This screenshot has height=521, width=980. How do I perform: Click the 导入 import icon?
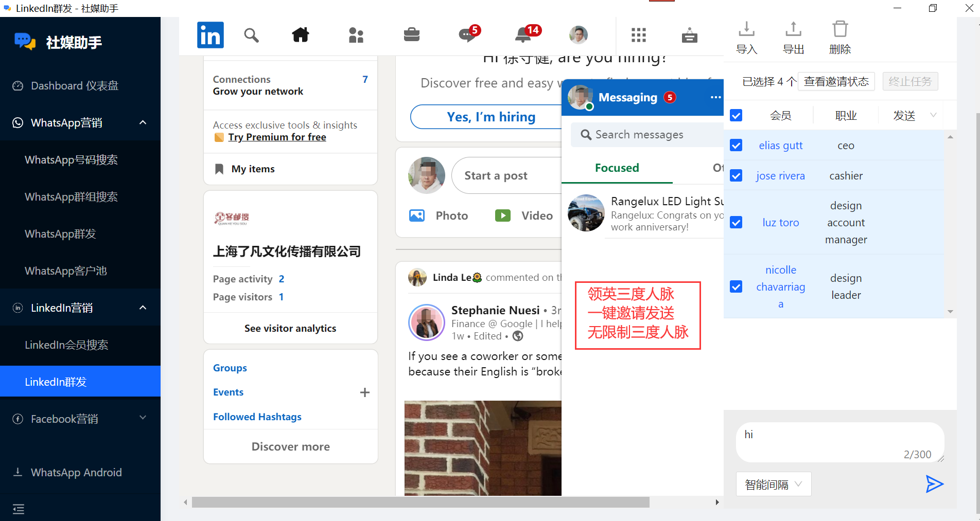click(747, 29)
